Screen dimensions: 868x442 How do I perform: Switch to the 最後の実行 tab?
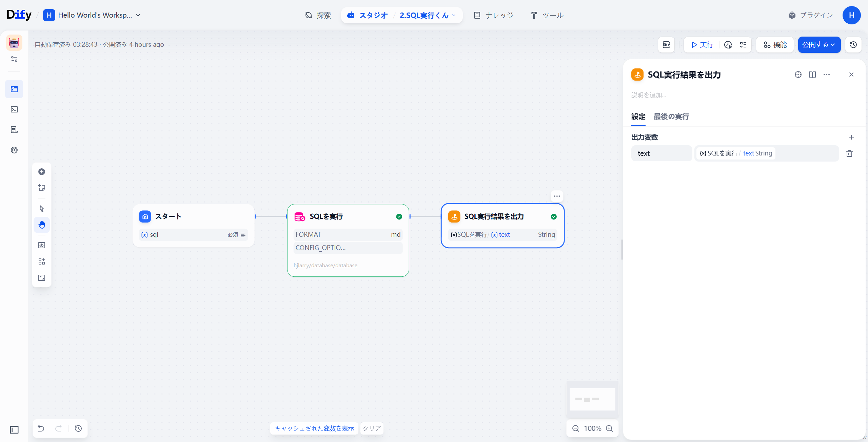coord(671,117)
